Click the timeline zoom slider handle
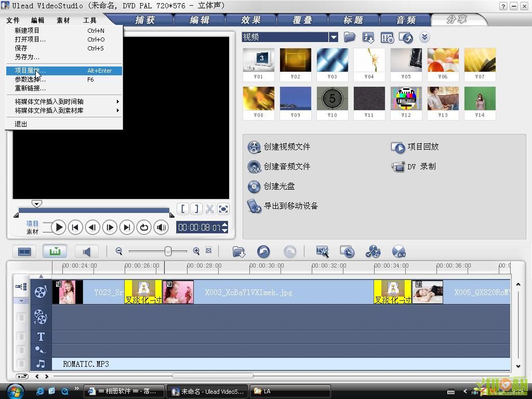This screenshot has height=399, width=532. coord(168,251)
